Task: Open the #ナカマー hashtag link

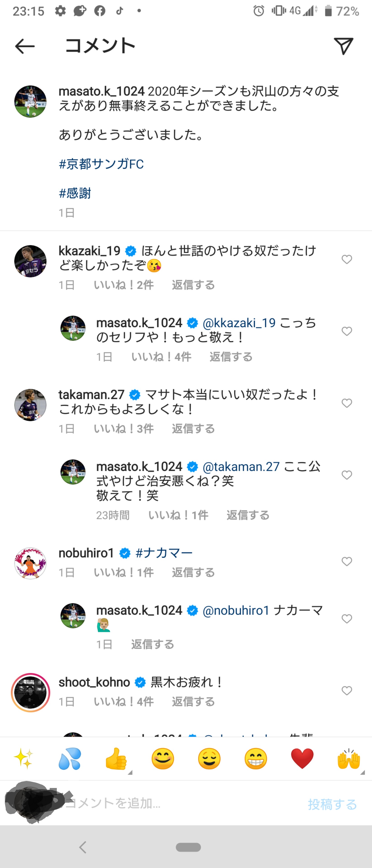Action: coord(164,553)
